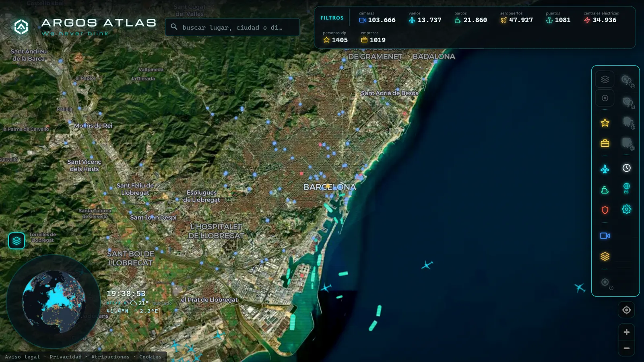Toggle the personas vip filter 1405
This screenshot has width=644, height=362.
point(335,37)
